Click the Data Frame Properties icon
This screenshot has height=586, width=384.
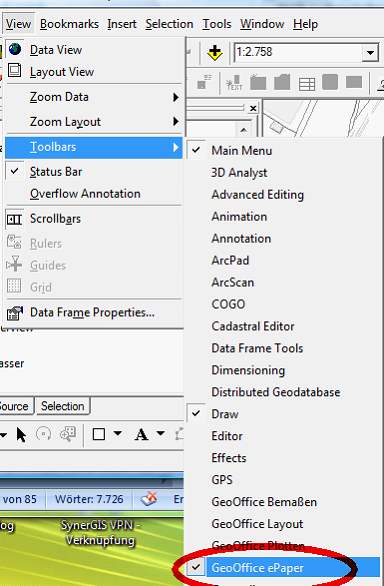(15, 313)
